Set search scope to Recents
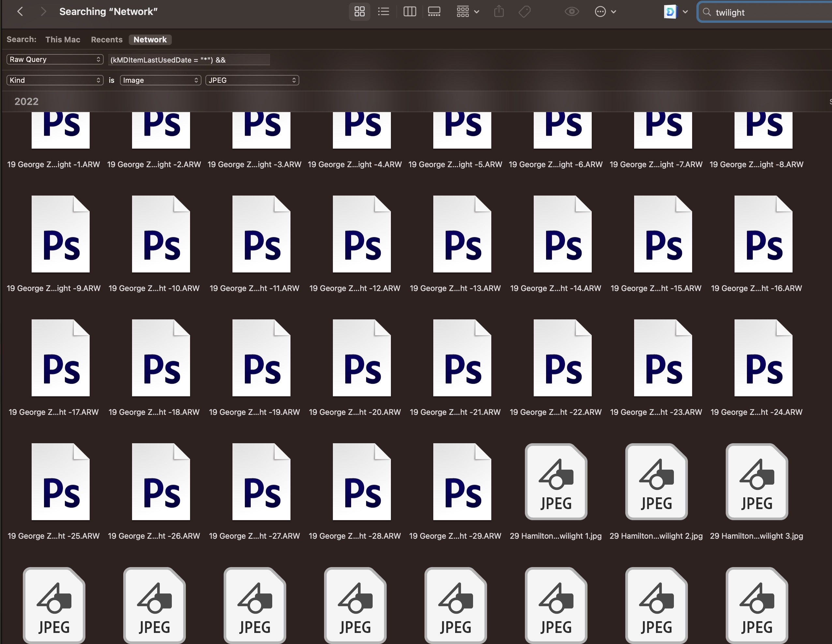Screen dimensions: 832x644 tap(107, 40)
